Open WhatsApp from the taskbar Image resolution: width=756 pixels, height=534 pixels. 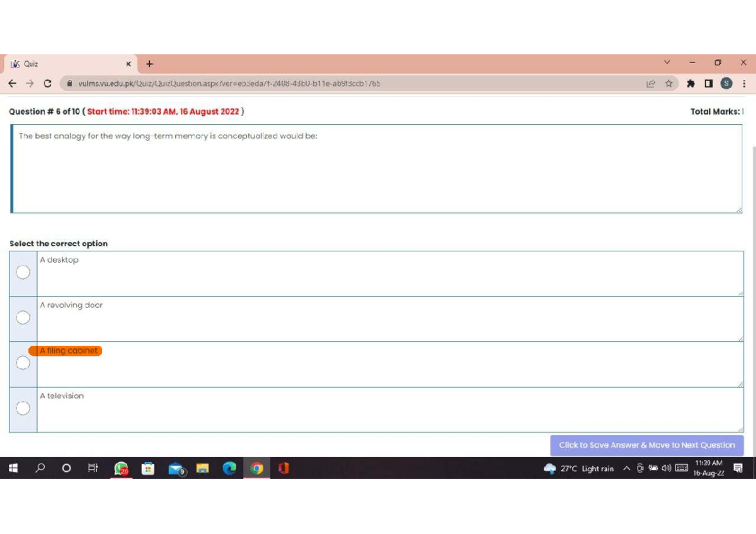pos(121,469)
